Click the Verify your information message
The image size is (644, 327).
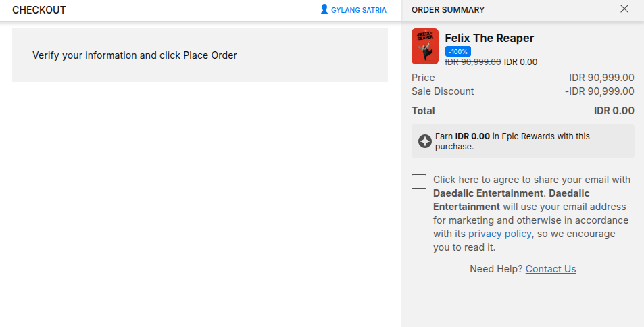pyautogui.click(x=135, y=55)
